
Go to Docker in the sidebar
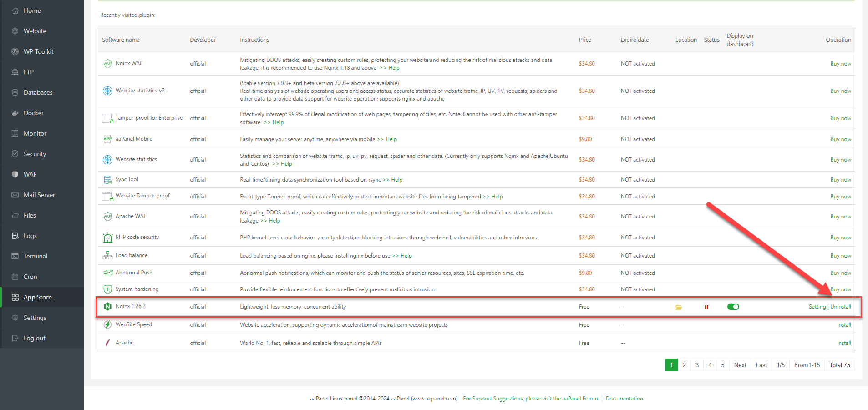point(34,113)
